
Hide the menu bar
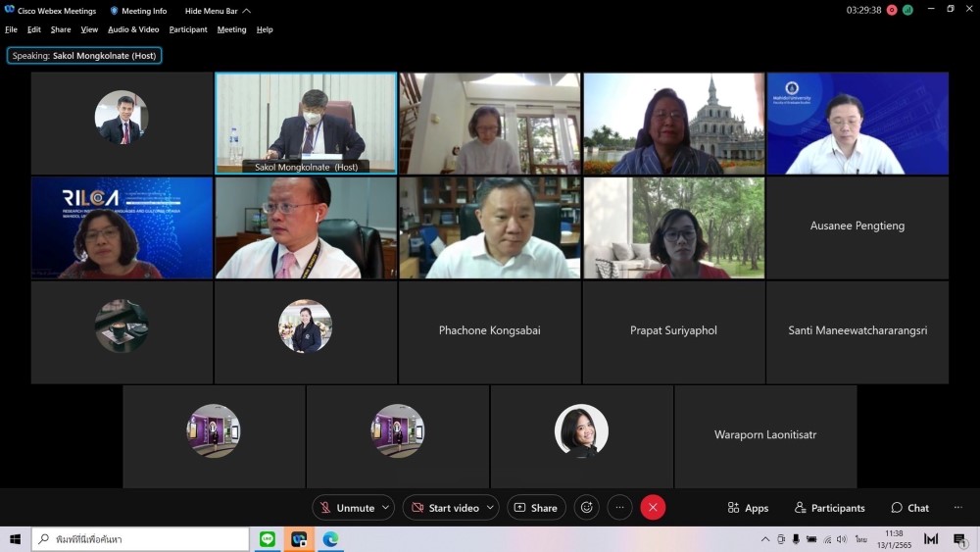point(218,11)
